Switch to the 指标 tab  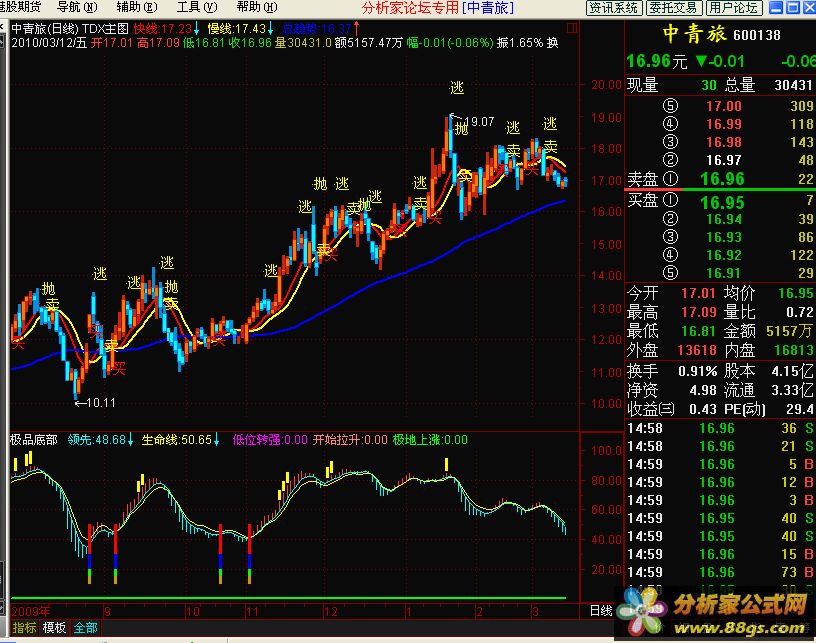(24, 627)
